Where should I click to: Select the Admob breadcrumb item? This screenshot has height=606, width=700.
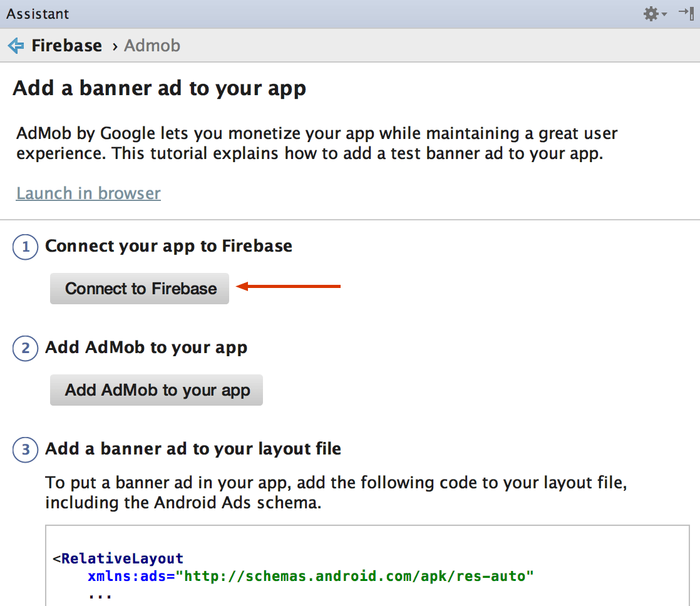point(152,46)
